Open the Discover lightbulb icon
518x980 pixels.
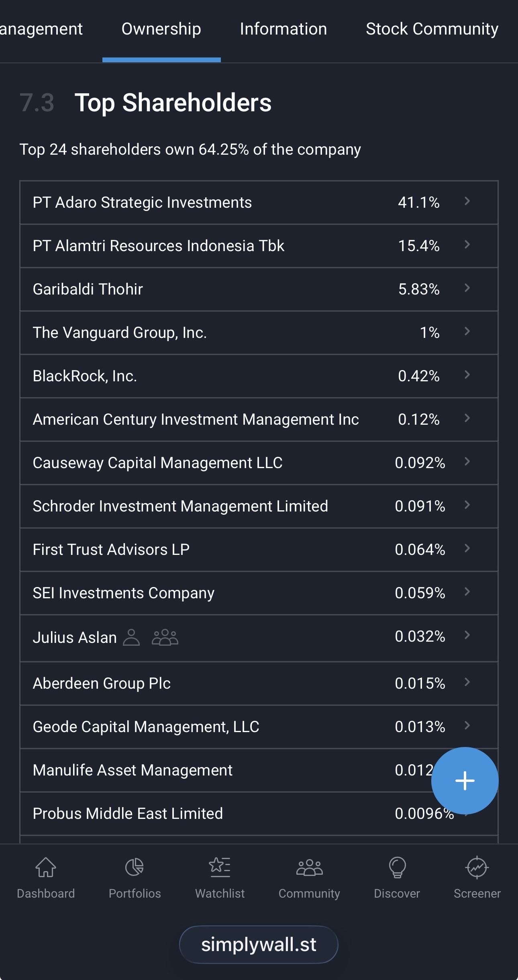397,867
